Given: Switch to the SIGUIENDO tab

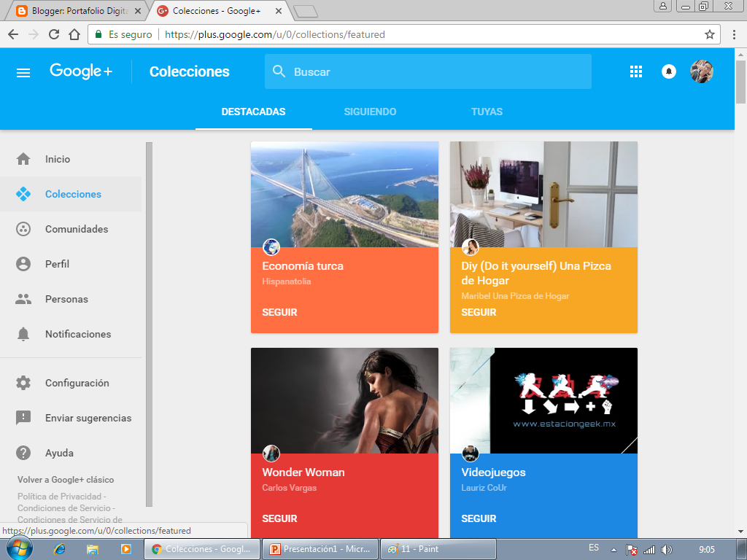Looking at the screenshot, I should 370,112.
